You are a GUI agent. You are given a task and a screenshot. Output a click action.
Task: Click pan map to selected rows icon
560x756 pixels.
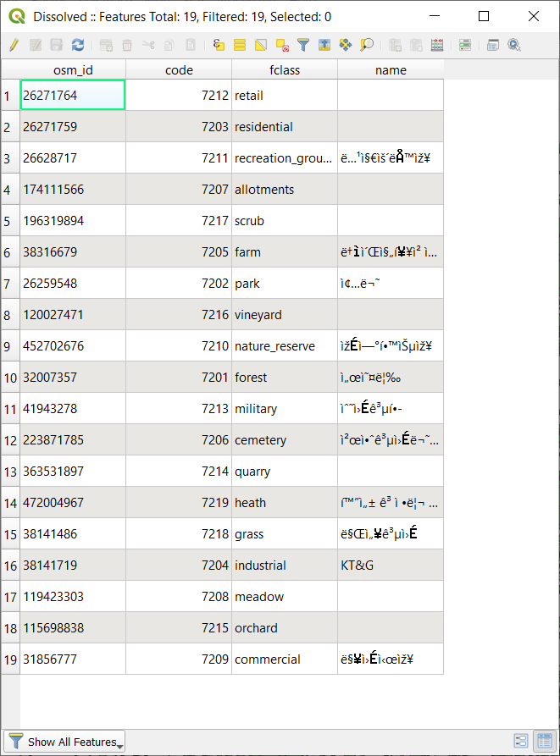[346, 46]
